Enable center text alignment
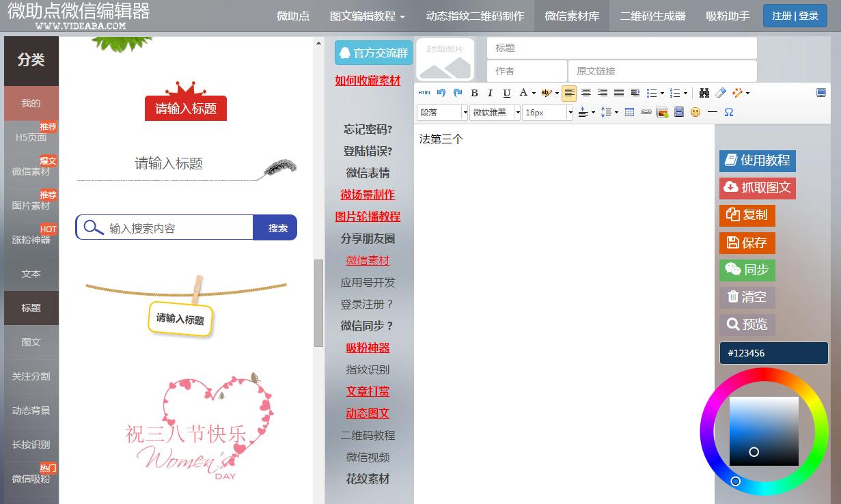This screenshot has width=841, height=504. (585, 93)
